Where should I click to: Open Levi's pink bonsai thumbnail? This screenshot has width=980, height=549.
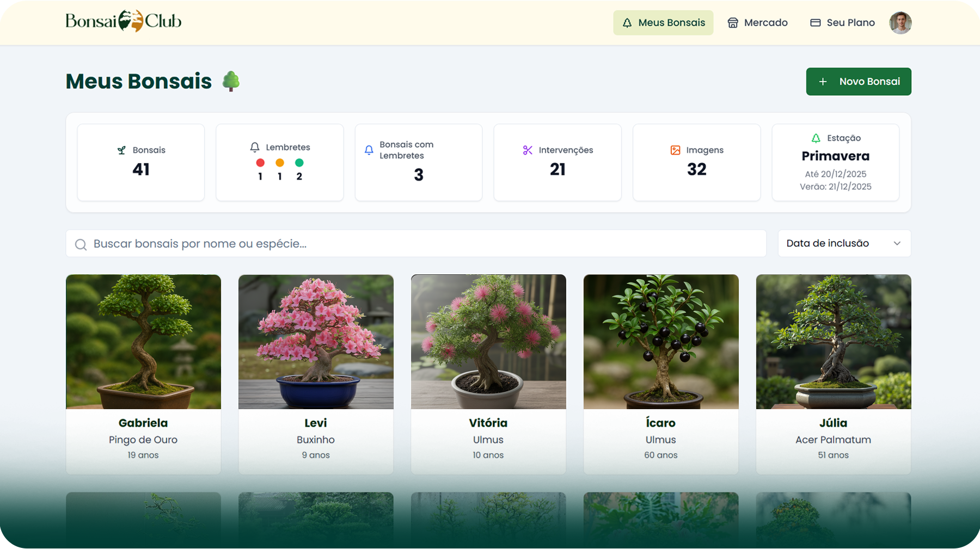tap(316, 342)
